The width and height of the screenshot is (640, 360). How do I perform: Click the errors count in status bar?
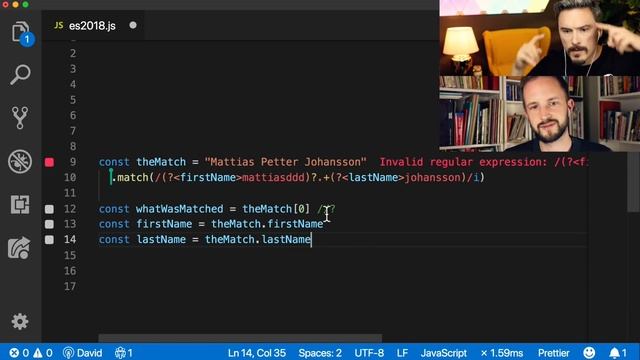(19, 353)
